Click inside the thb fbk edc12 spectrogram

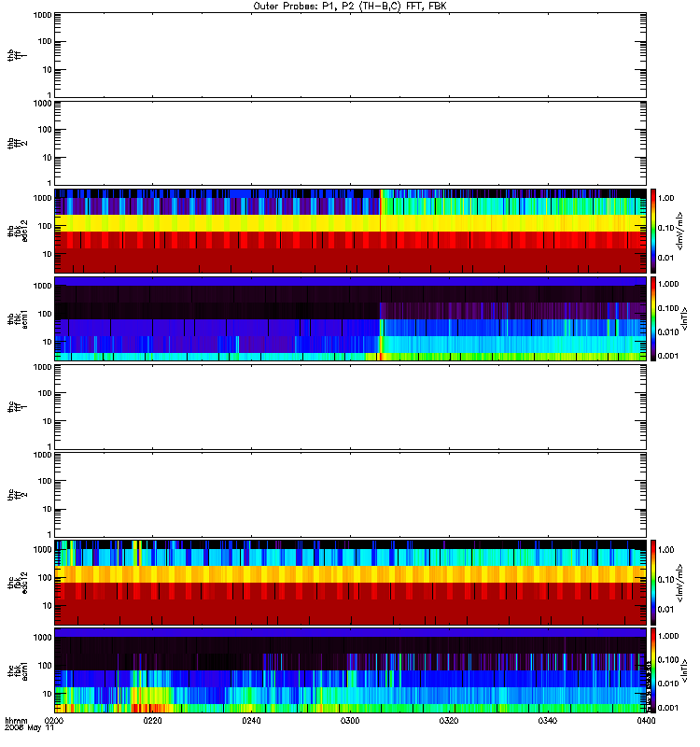[351, 231]
